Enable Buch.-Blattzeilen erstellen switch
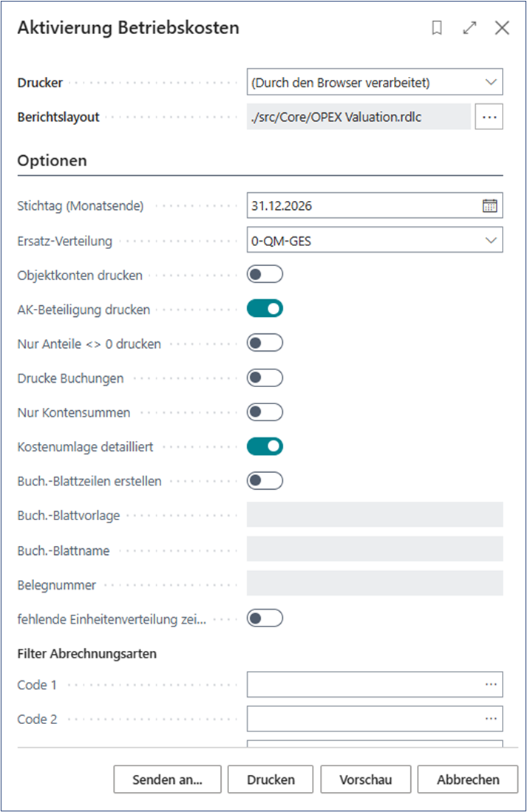The height and width of the screenshot is (812, 527). (265, 480)
